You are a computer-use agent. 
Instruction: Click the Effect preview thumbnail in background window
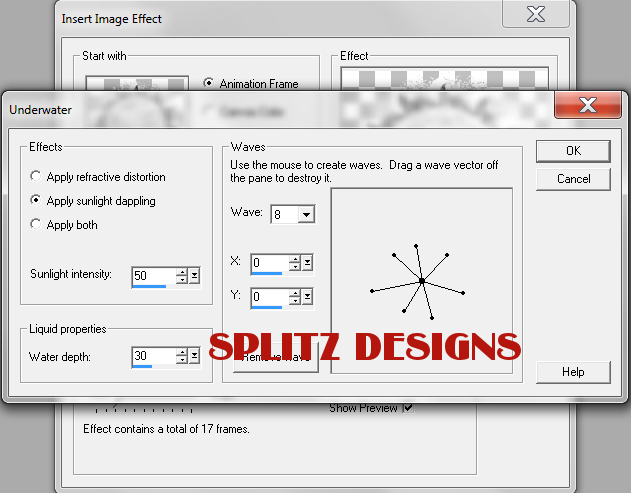(x=444, y=79)
